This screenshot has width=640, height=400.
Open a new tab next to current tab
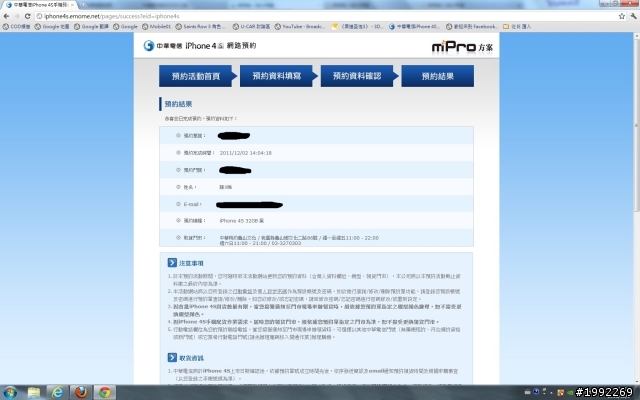[x=84, y=5]
